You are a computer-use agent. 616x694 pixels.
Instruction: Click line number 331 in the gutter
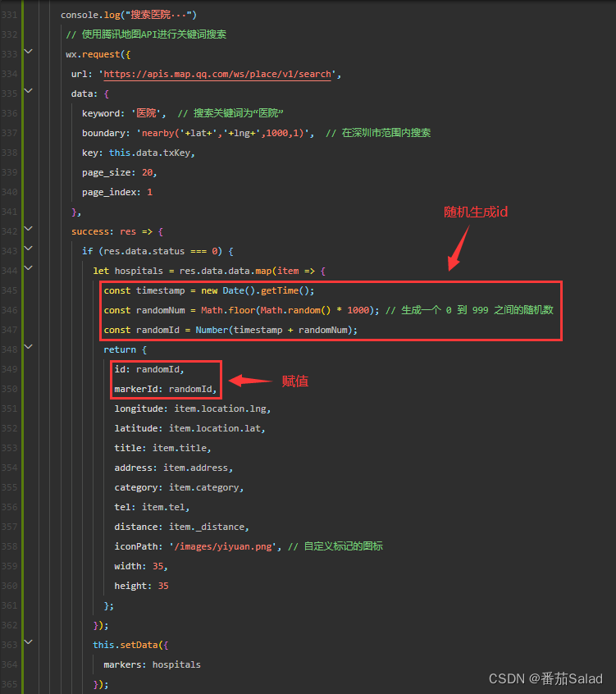9,15
